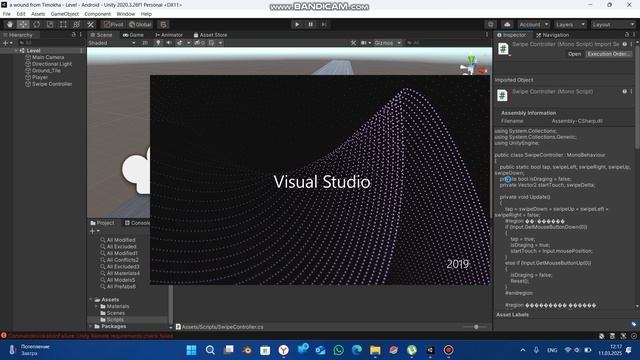
Task: Open the Edit menu
Action: coord(21,14)
